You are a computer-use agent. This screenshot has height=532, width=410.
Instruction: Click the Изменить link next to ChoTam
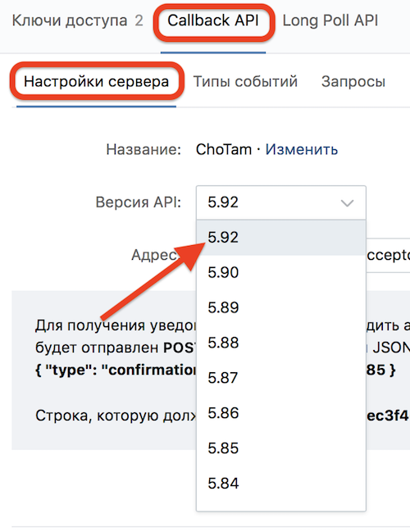[302, 150]
